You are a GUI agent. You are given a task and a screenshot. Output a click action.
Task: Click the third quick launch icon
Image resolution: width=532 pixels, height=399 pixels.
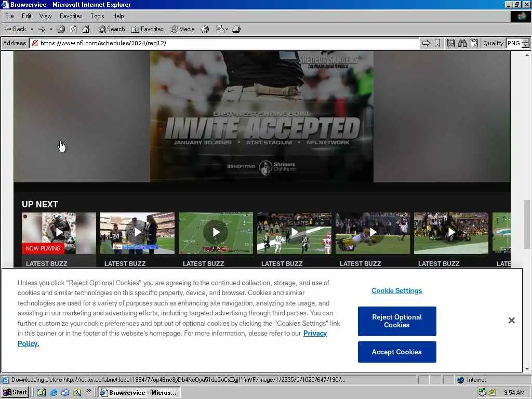coord(65,393)
